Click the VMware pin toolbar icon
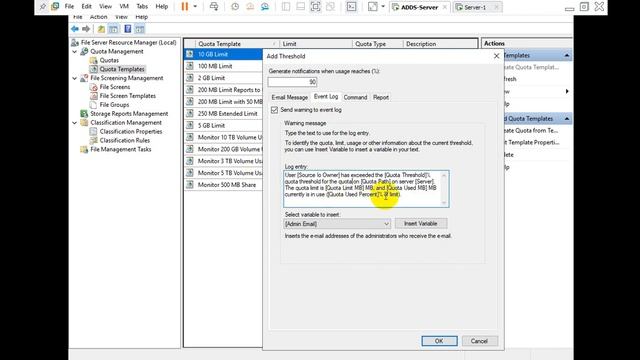 tap(43, 7)
